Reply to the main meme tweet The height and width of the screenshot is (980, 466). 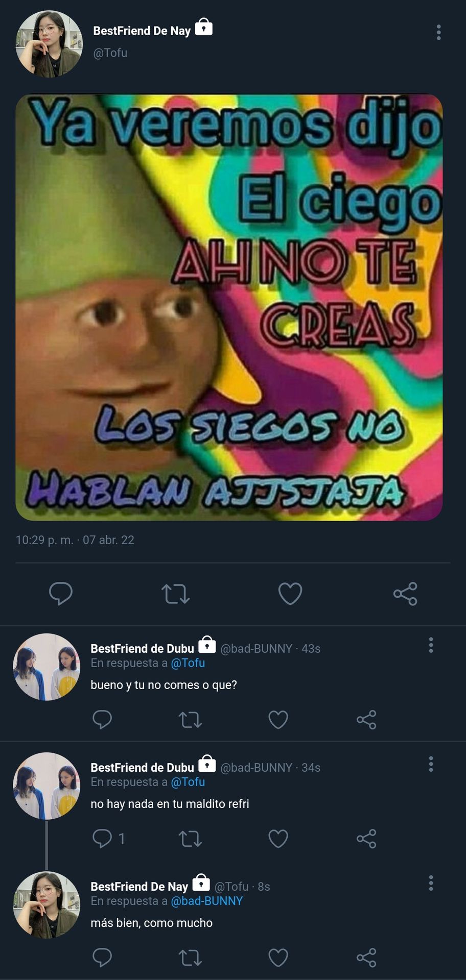pyautogui.click(x=60, y=594)
